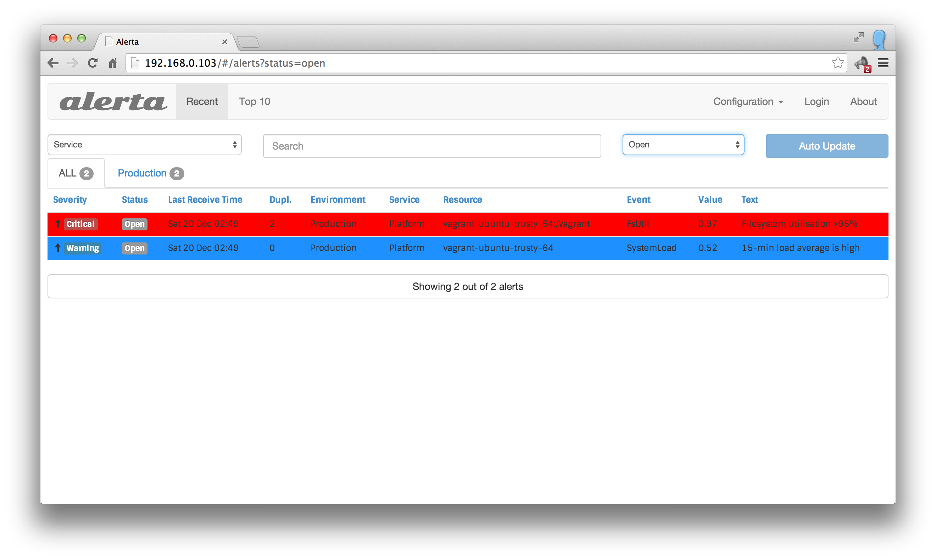Screen dimensions: 936x560
Task: Open the Open status dropdown
Action: [683, 145]
